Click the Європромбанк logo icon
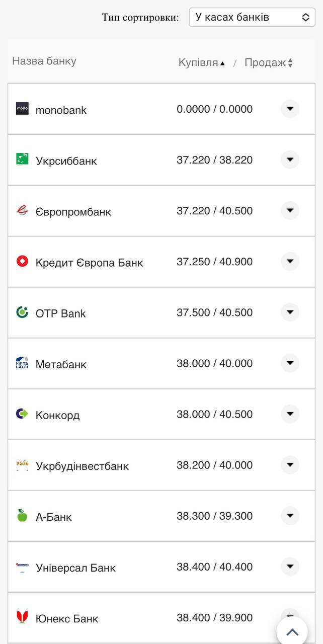Screen dimensions: 323x644 22,210
